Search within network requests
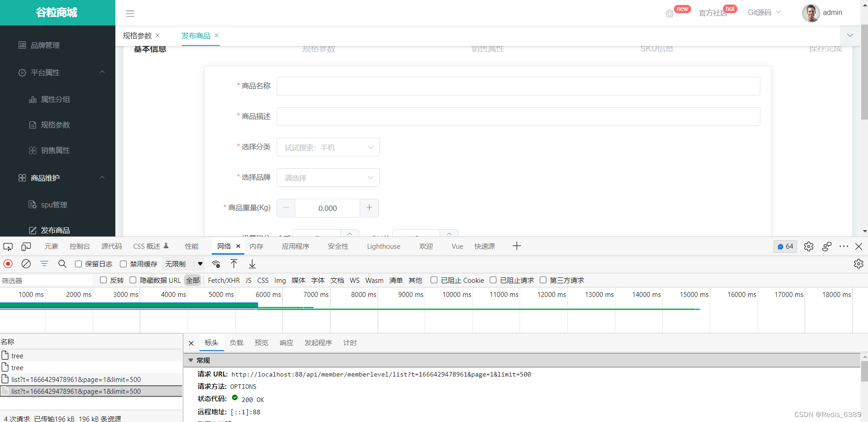 pos(62,264)
